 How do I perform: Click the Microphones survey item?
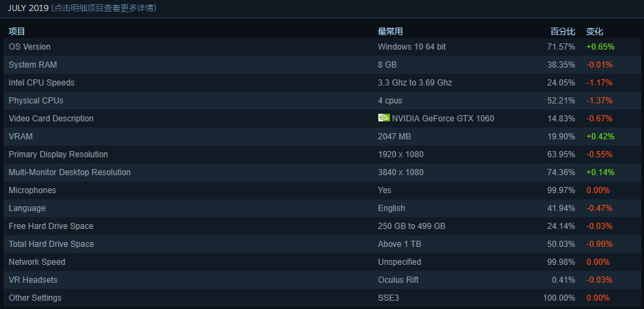tap(32, 190)
